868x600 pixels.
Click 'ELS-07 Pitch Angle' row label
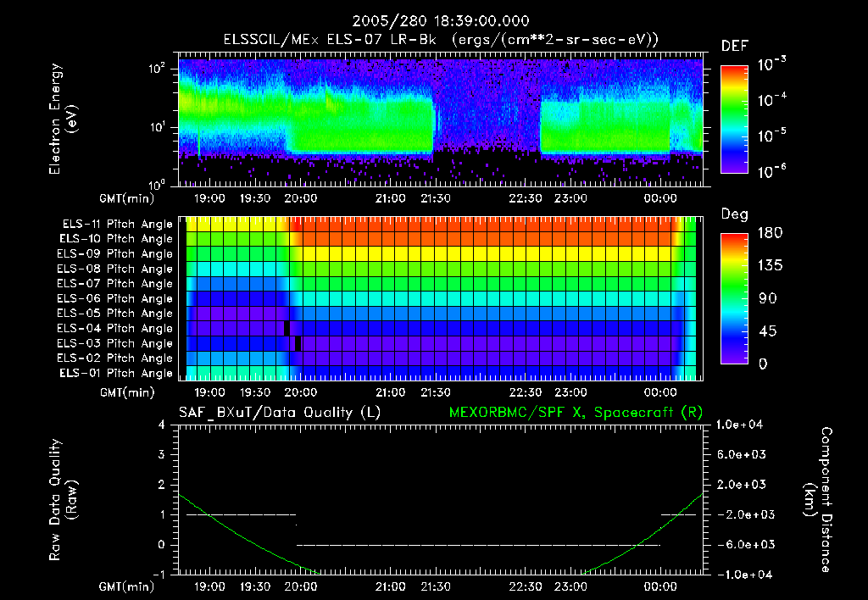(x=115, y=283)
